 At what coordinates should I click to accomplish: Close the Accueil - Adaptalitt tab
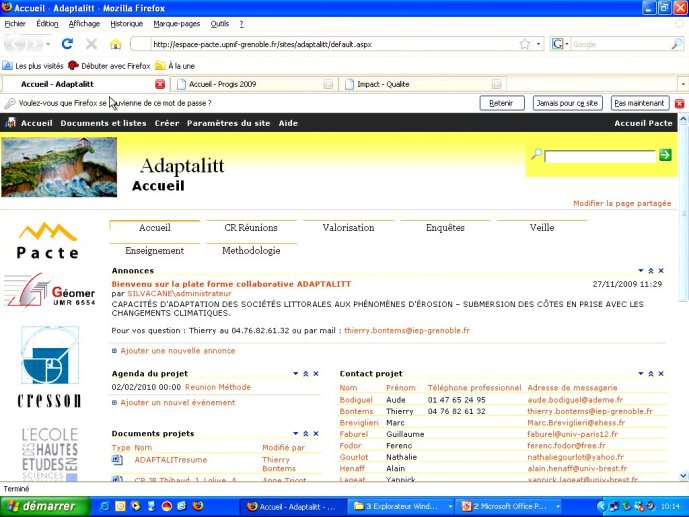click(160, 84)
